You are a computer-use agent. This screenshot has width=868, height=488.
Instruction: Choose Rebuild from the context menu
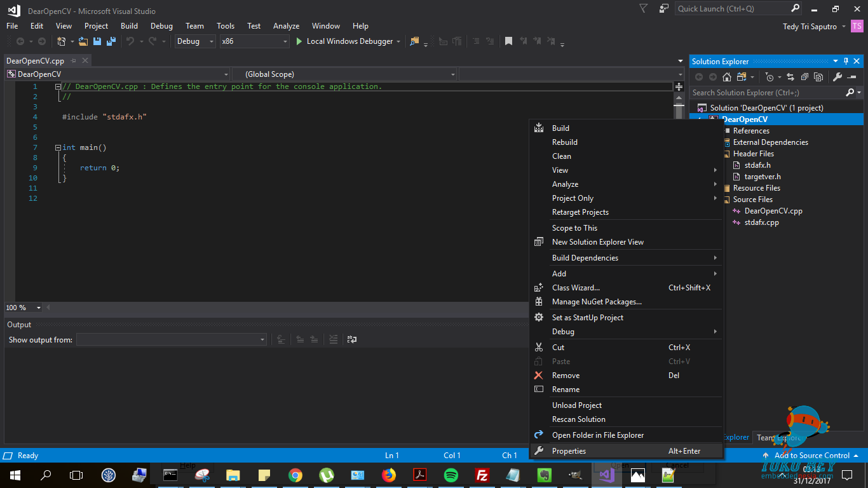(x=626, y=142)
